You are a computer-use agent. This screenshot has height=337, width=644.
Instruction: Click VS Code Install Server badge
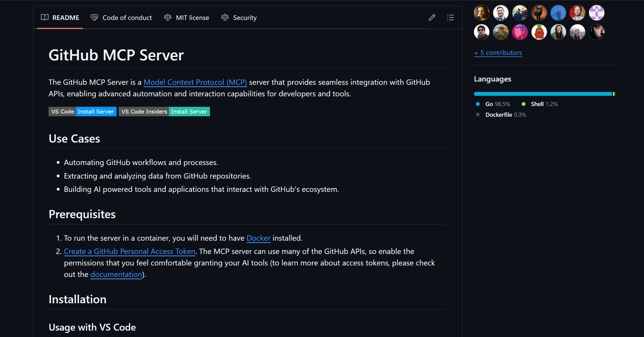click(x=82, y=112)
